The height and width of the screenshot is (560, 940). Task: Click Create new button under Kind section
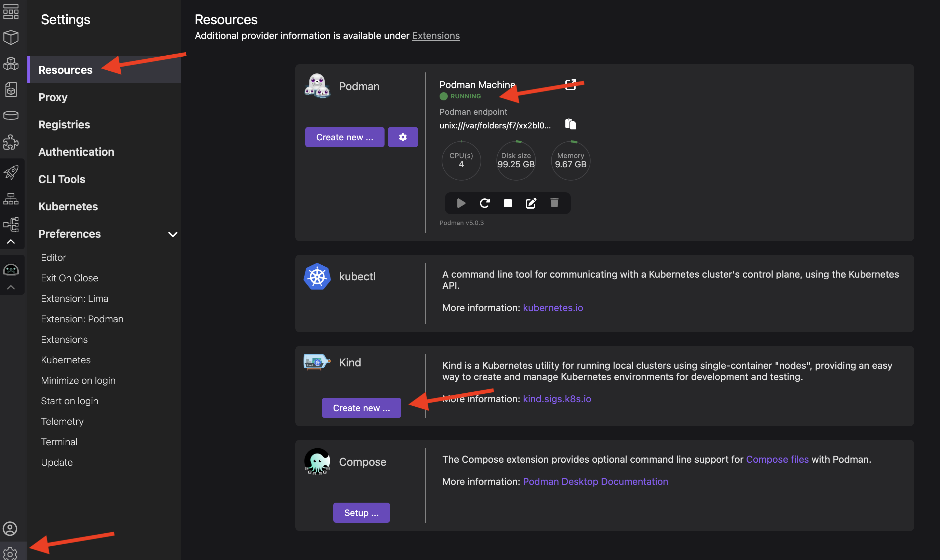pyautogui.click(x=361, y=407)
